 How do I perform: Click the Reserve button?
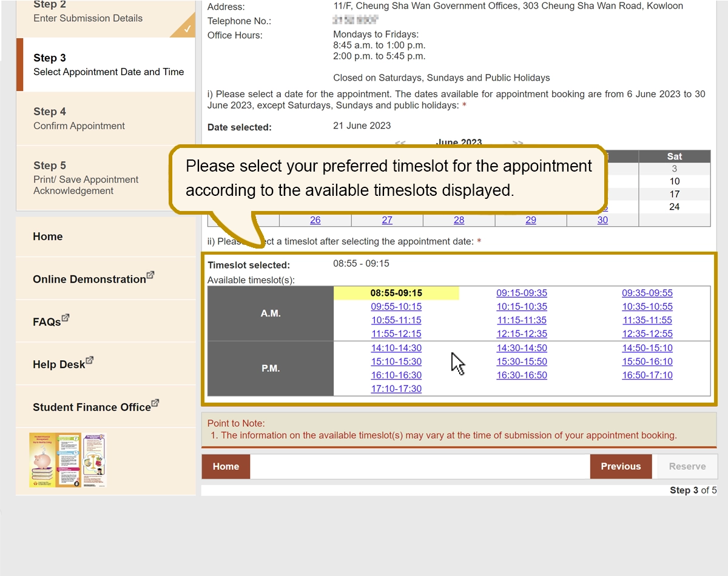(x=687, y=466)
